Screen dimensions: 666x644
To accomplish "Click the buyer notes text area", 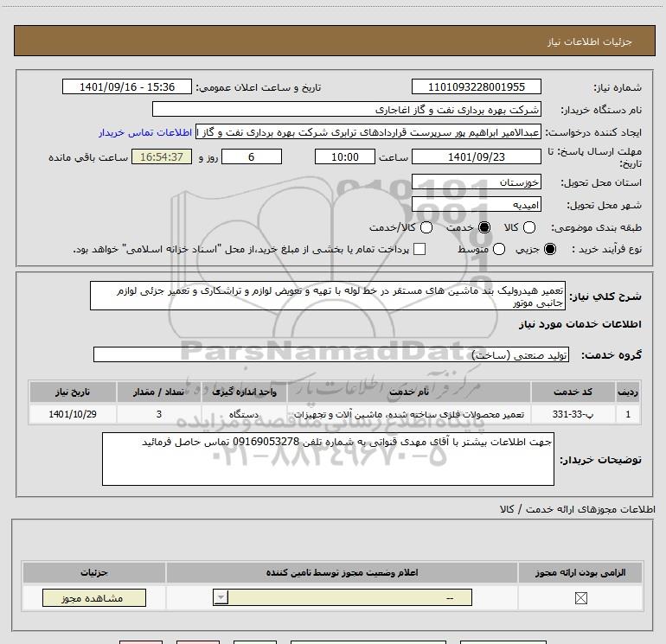I will click(328, 459).
